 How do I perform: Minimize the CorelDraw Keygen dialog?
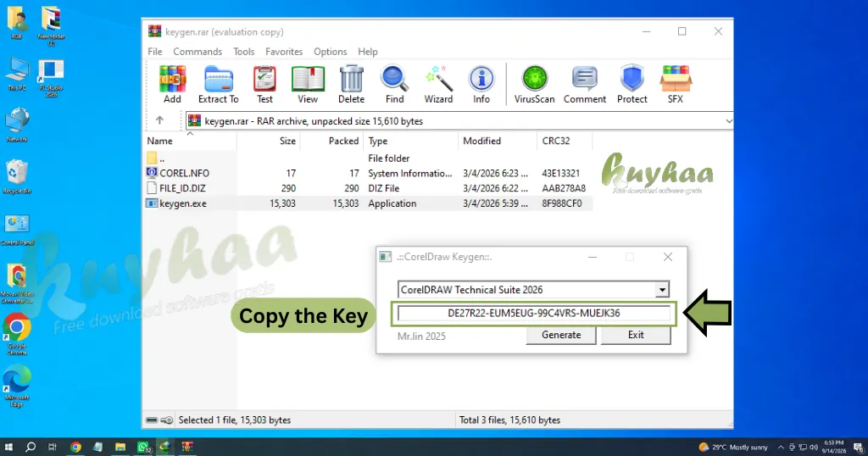(593, 257)
